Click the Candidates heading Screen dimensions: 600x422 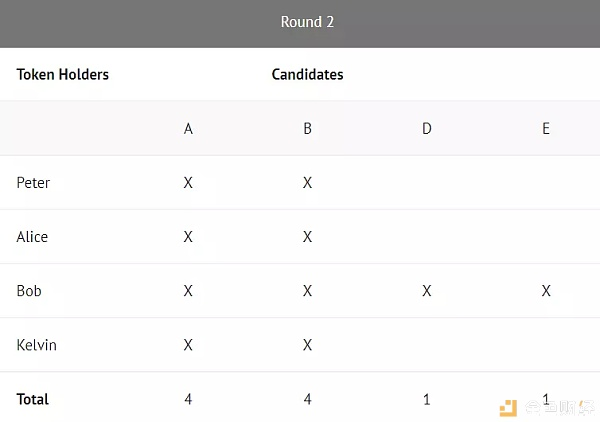pos(307,74)
